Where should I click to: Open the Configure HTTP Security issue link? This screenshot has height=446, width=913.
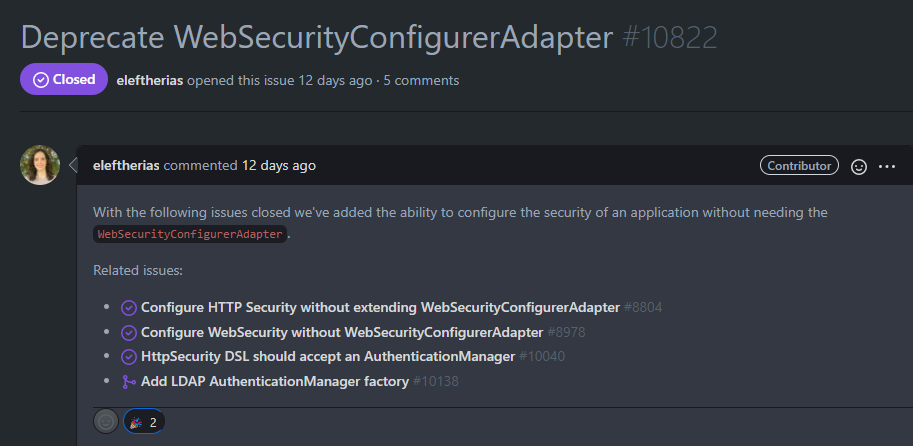click(380, 308)
